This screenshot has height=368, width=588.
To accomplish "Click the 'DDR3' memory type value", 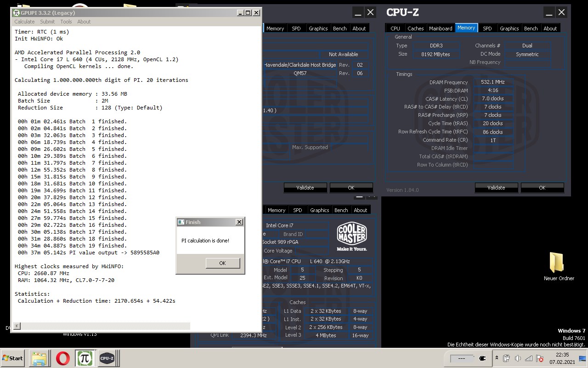I will point(435,46).
